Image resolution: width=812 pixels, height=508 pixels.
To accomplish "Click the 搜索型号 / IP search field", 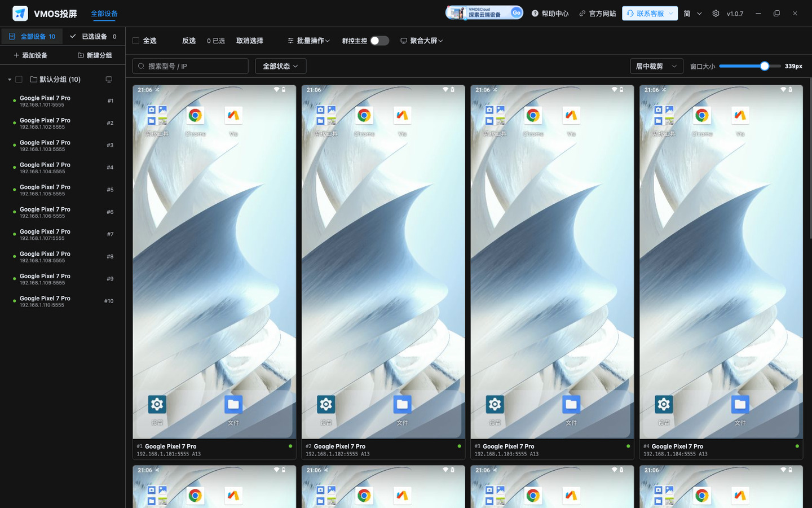I will (x=190, y=66).
